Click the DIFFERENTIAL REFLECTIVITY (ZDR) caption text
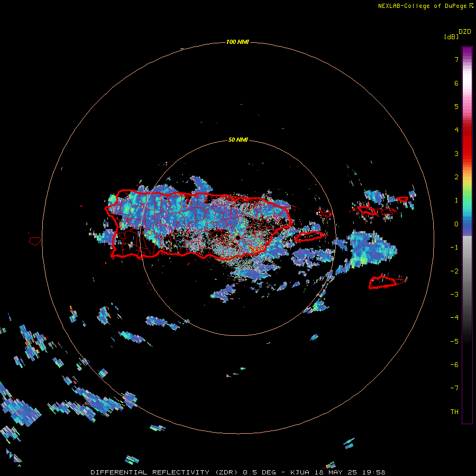Image resolution: width=476 pixels, height=476 pixels. point(164,472)
